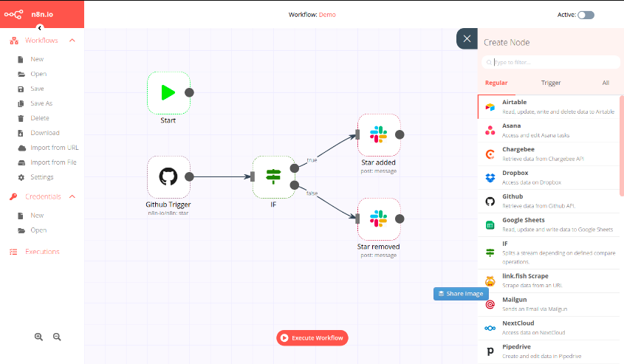Click the Workflows network icon
The width and height of the screenshot is (624, 364).
pyautogui.click(x=14, y=41)
